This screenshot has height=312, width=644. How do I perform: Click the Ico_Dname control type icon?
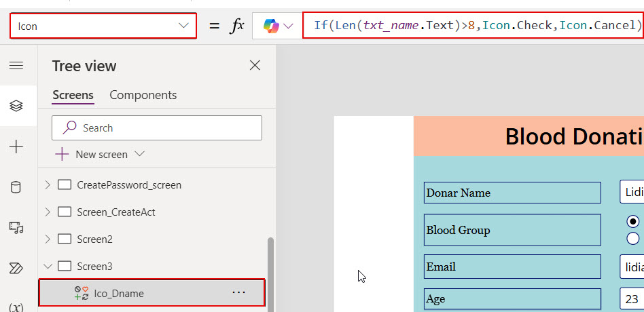[82, 293]
